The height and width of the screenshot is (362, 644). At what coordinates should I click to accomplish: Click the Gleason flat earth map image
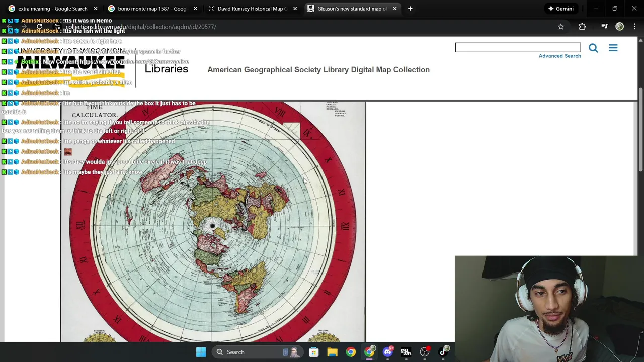pos(213,222)
